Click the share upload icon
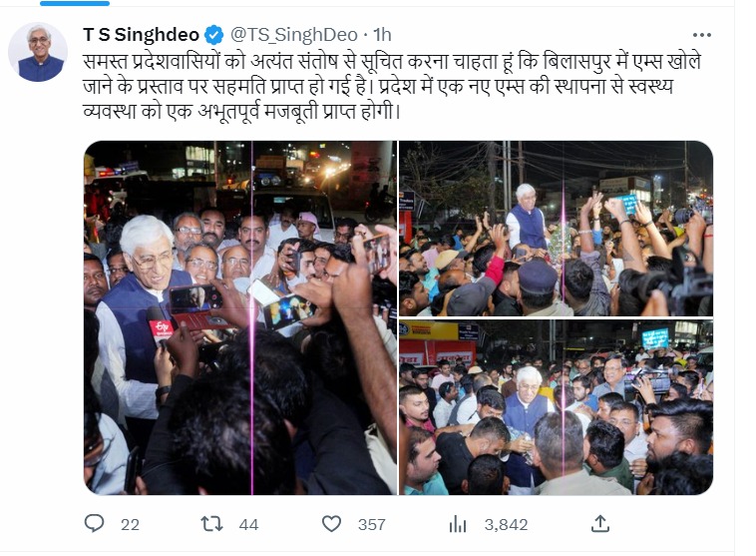 point(600,524)
